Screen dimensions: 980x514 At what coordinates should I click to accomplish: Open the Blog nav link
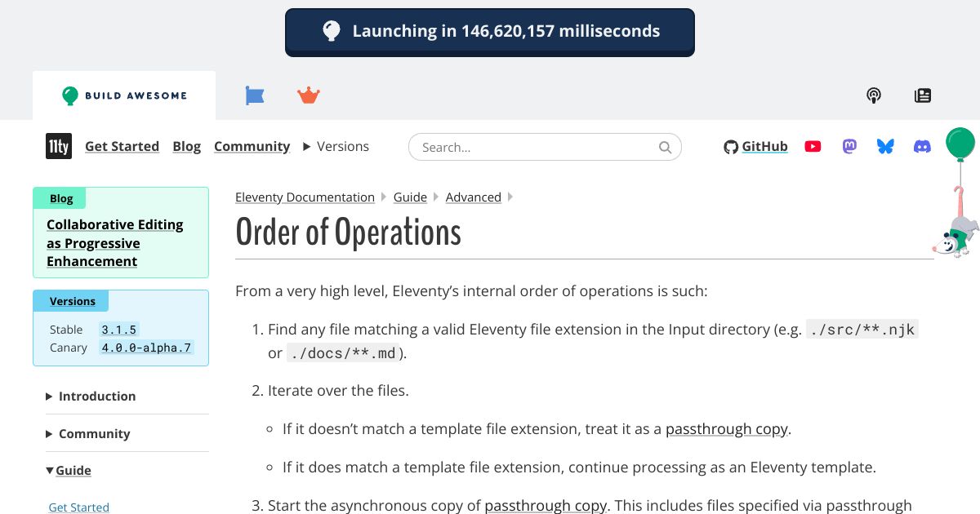tap(186, 146)
